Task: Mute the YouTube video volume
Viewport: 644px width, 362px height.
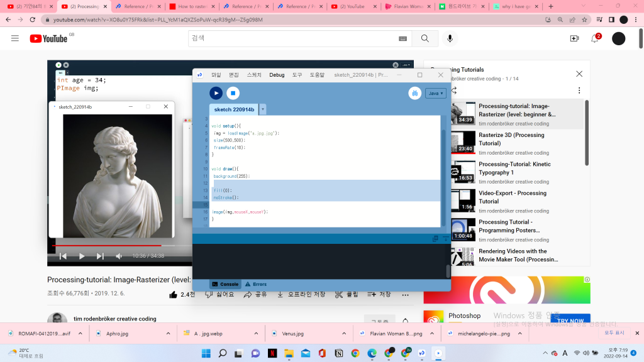Action: [119, 256]
